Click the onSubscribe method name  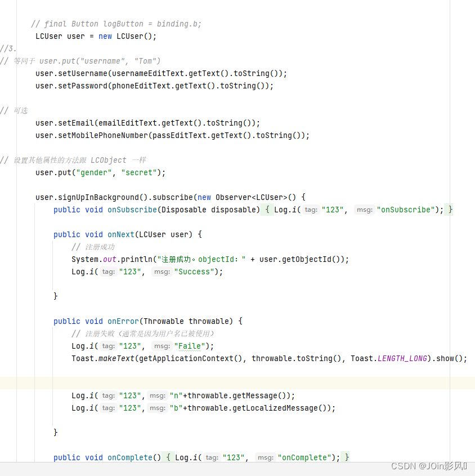pos(132,210)
